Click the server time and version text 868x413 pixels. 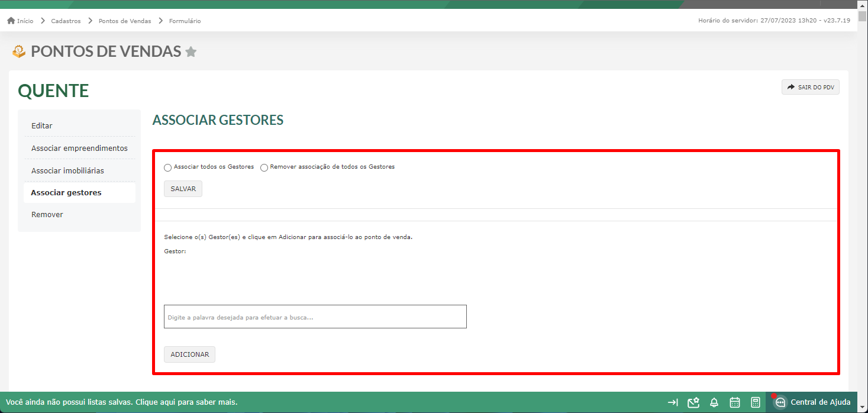coord(774,21)
